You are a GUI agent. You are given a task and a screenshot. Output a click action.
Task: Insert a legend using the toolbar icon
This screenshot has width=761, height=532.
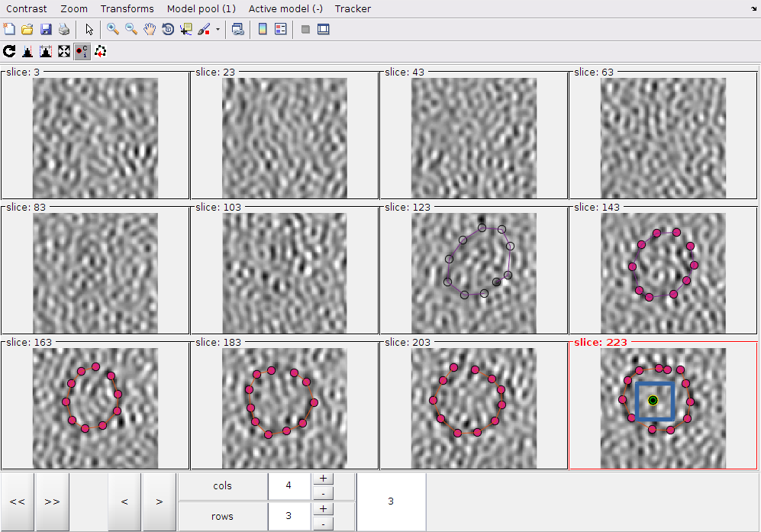click(281, 29)
